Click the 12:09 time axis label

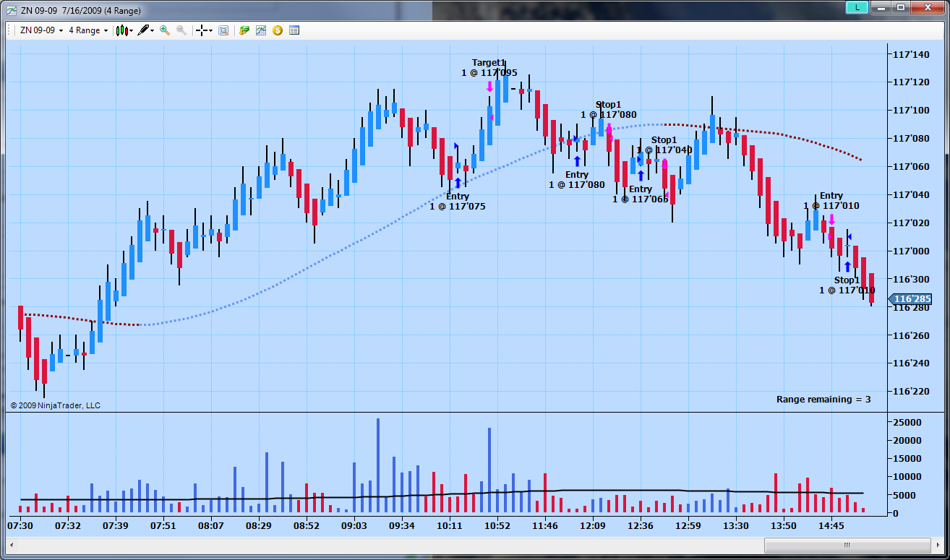[x=592, y=526]
